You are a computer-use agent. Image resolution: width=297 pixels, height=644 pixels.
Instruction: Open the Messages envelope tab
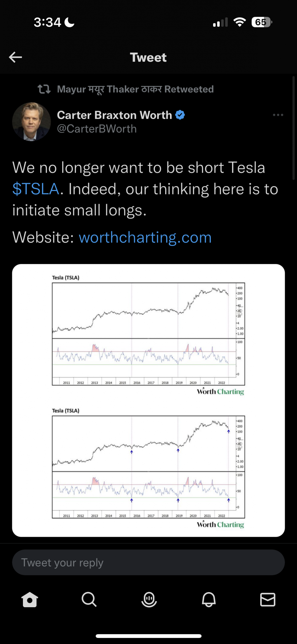(x=268, y=600)
